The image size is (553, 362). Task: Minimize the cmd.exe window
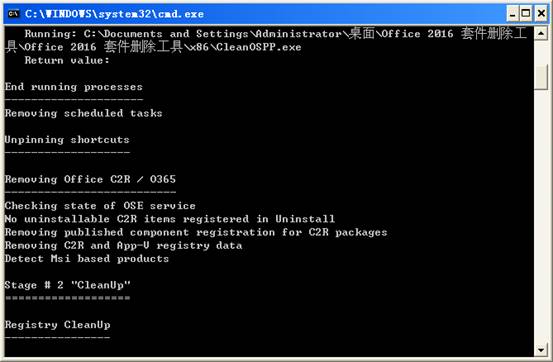(512, 14)
